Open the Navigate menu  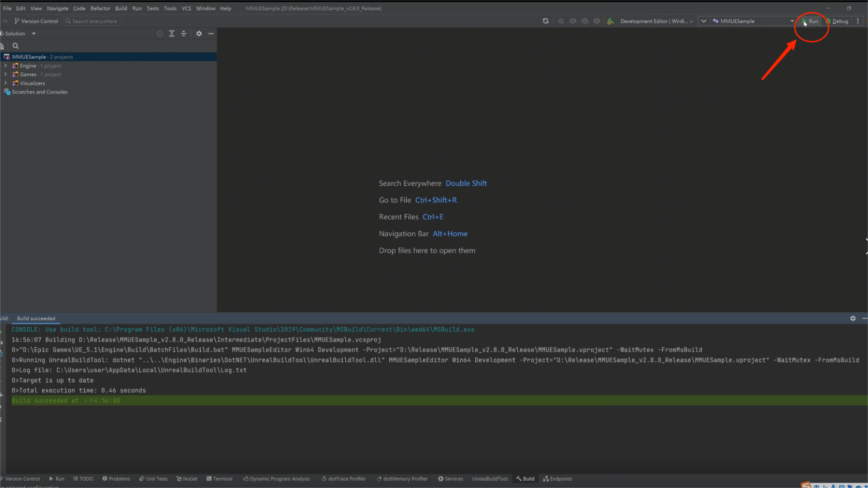pyautogui.click(x=57, y=8)
